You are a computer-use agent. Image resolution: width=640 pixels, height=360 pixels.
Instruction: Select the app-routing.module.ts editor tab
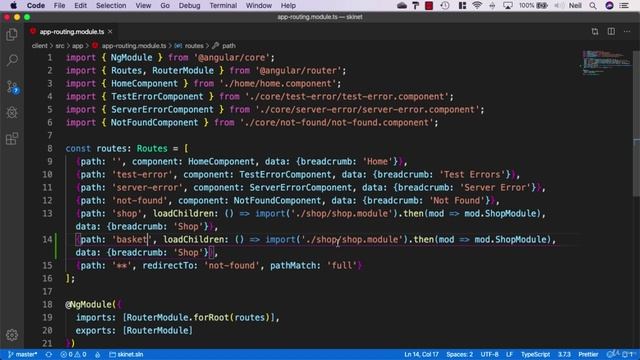point(71,31)
